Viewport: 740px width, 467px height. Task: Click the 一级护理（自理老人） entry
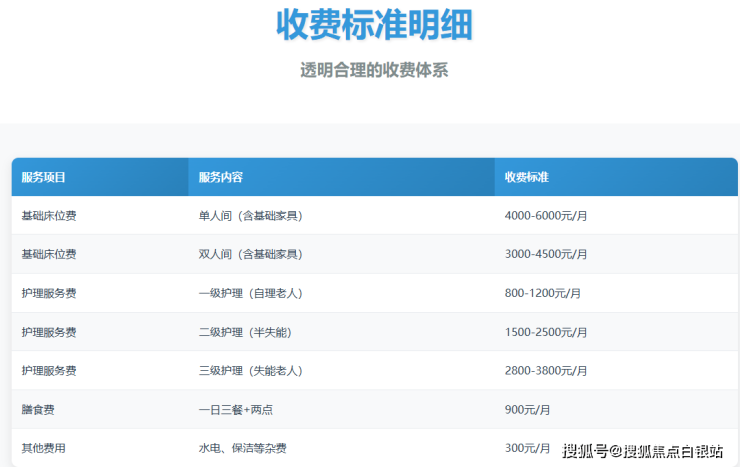pos(250,293)
